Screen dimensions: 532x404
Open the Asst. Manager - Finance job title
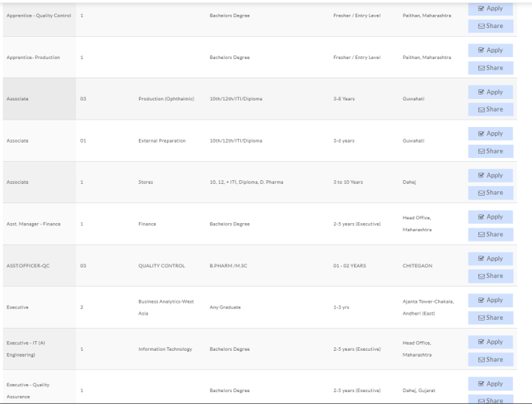tap(34, 224)
